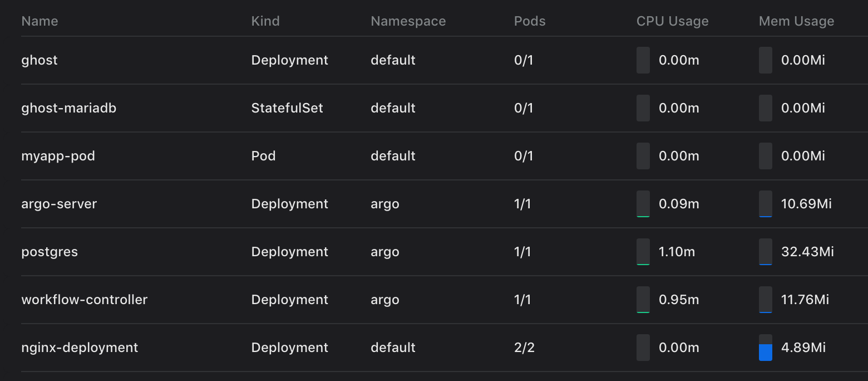868x381 pixels.
Task: Sort by Mem Usage column header
Action: tap(797, 21)
